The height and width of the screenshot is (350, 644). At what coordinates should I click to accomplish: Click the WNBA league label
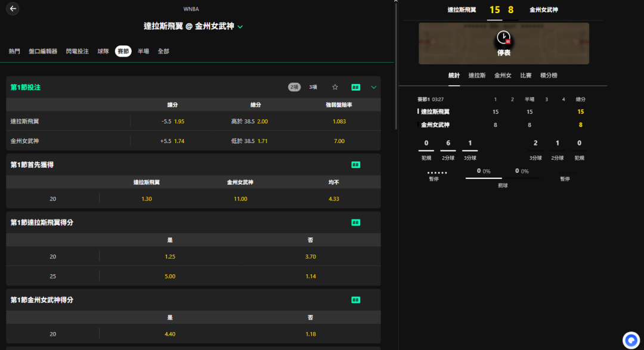(x=191, y=9)
